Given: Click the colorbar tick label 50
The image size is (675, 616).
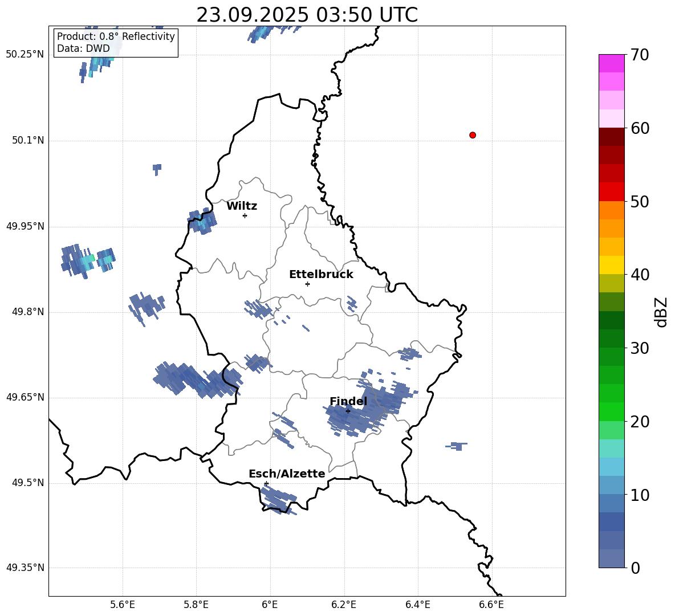Looking at the screenshot, I should (x=640, y=201).
